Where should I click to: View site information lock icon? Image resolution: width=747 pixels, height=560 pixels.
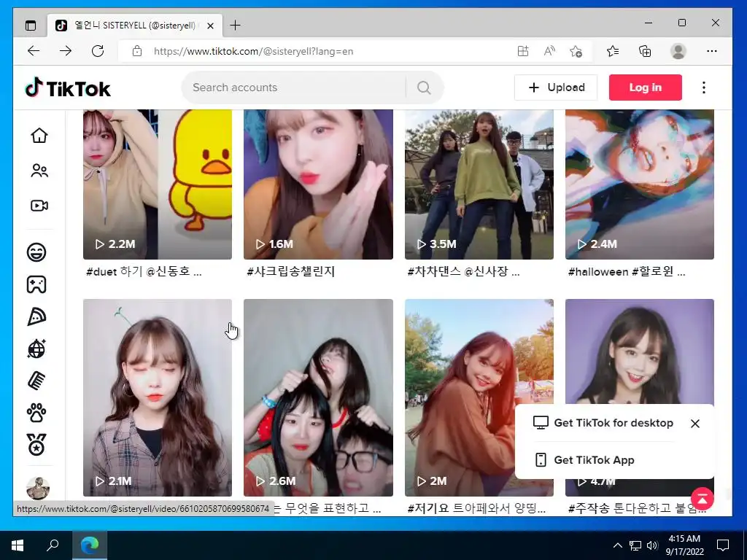[137, 51]
